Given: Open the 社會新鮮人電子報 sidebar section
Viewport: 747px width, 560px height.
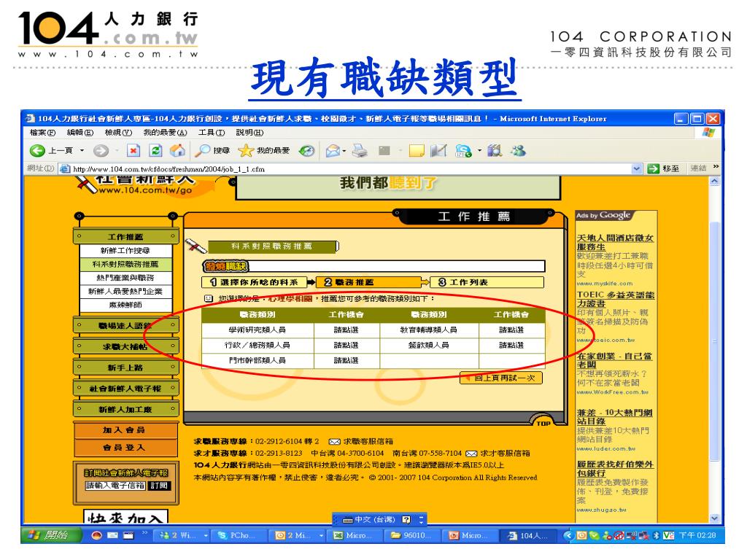Looking at the screenshot, I should pyautogui.click(x=125, y=389).
